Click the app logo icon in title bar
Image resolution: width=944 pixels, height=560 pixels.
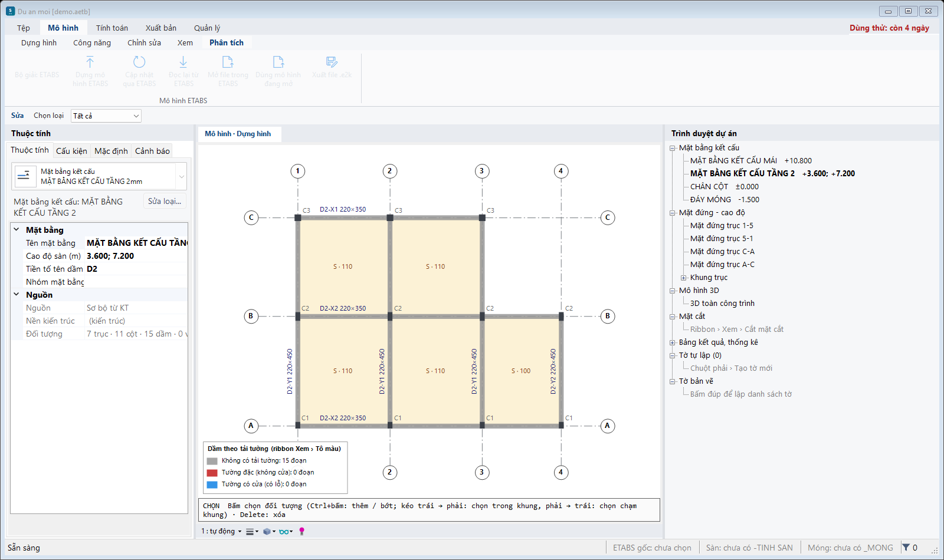[10, 11]
